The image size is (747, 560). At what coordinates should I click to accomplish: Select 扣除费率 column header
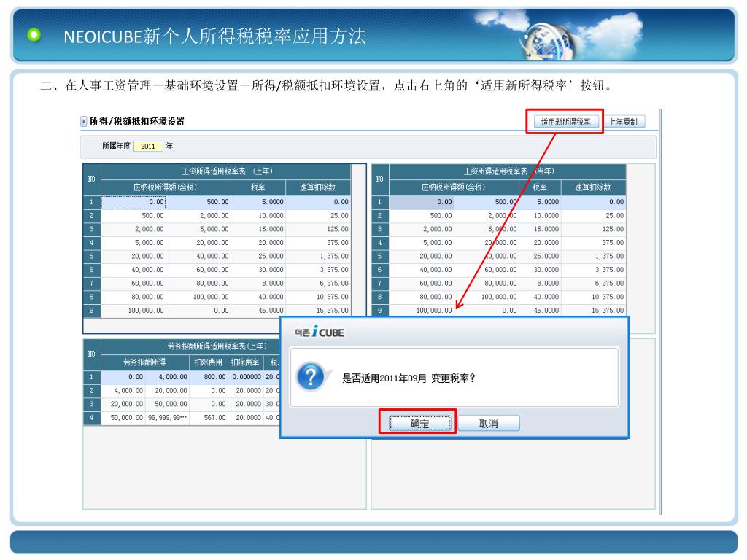(245, 362)
